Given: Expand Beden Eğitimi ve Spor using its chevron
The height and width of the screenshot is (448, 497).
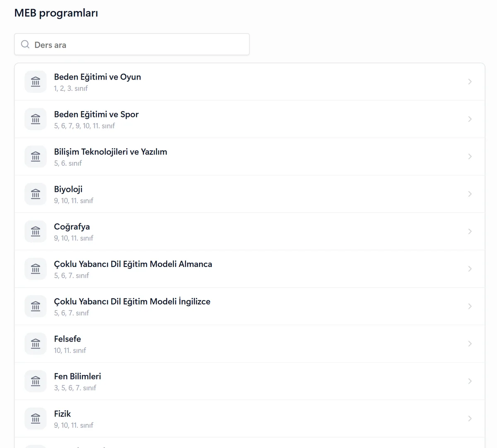Looking at the screenshot, I should [470, 119].
